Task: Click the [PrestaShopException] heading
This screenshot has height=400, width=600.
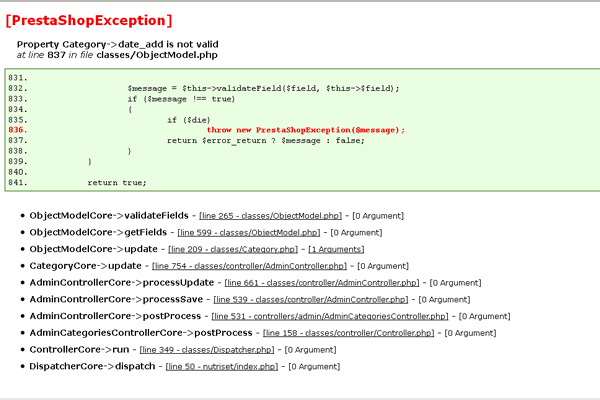Action: [x=89, y=20]
